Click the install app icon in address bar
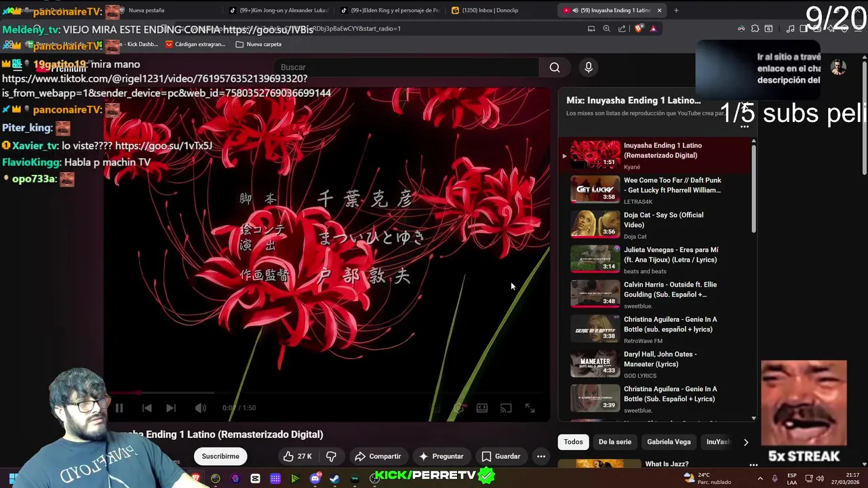 click(x=591, y=28)
